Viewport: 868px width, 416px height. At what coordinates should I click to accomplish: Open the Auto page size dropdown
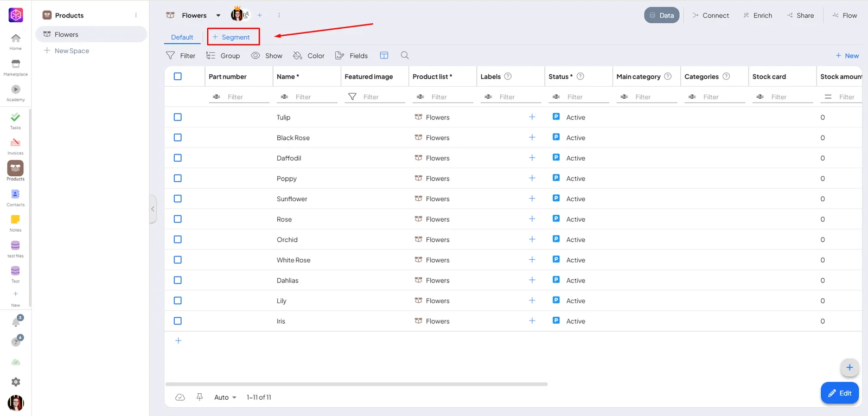click(225, 397)
